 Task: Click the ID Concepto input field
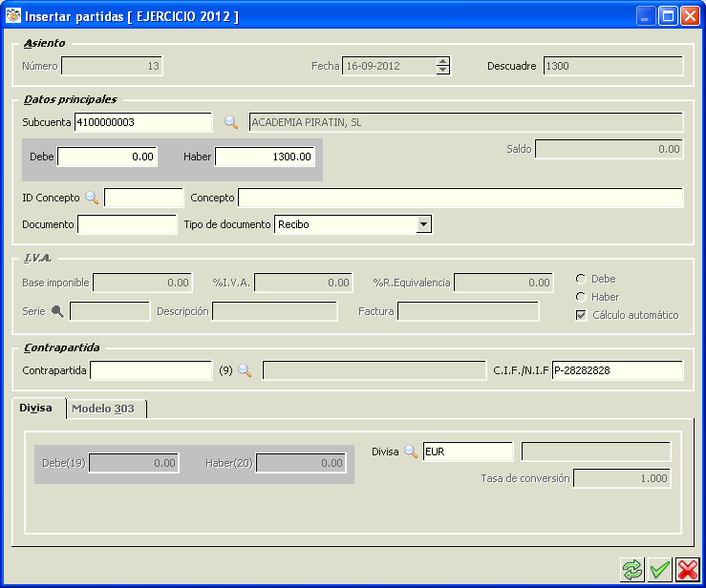(x=143, y=198)
